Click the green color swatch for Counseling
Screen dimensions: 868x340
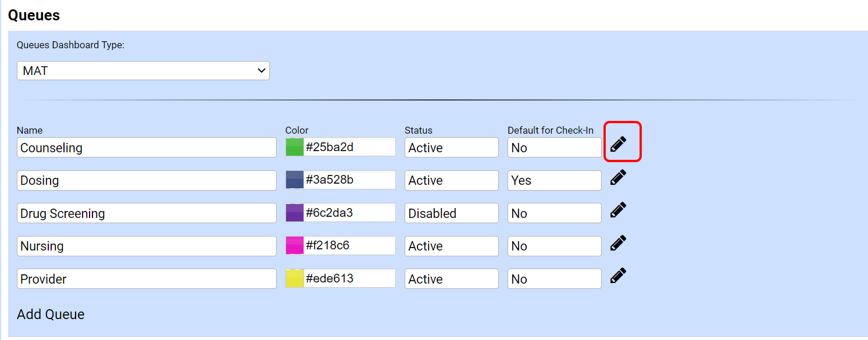pyautogui.click(x=294, y=147)
